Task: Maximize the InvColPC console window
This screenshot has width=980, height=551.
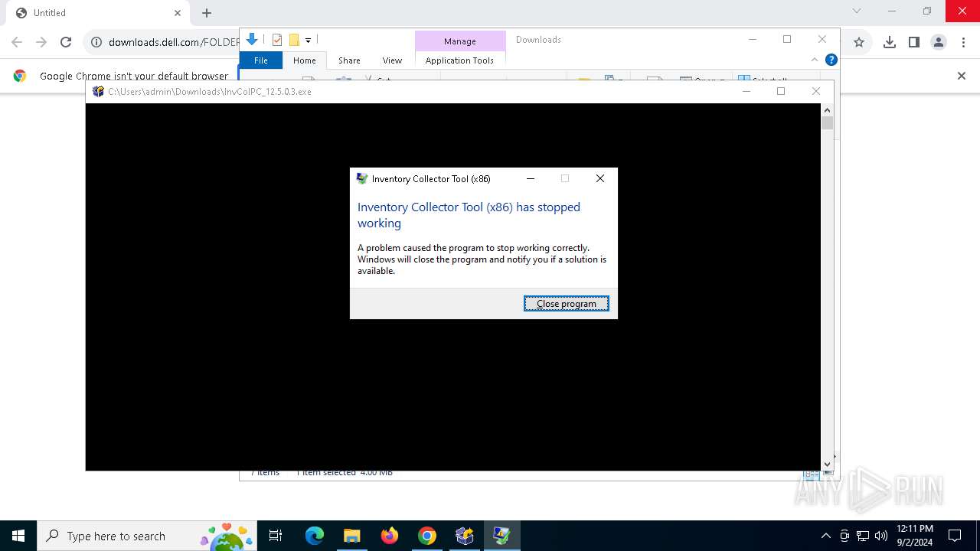Action: pos(781,91)
